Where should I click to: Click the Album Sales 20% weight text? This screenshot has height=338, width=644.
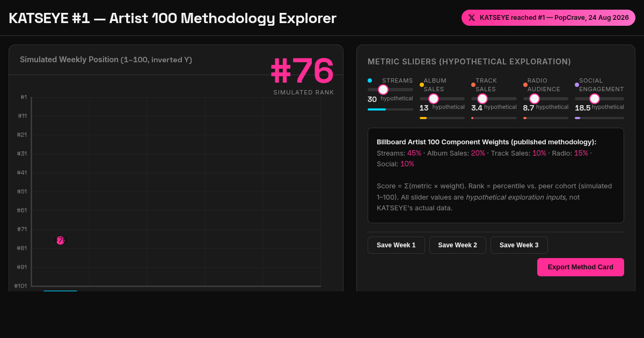[478, 153]
